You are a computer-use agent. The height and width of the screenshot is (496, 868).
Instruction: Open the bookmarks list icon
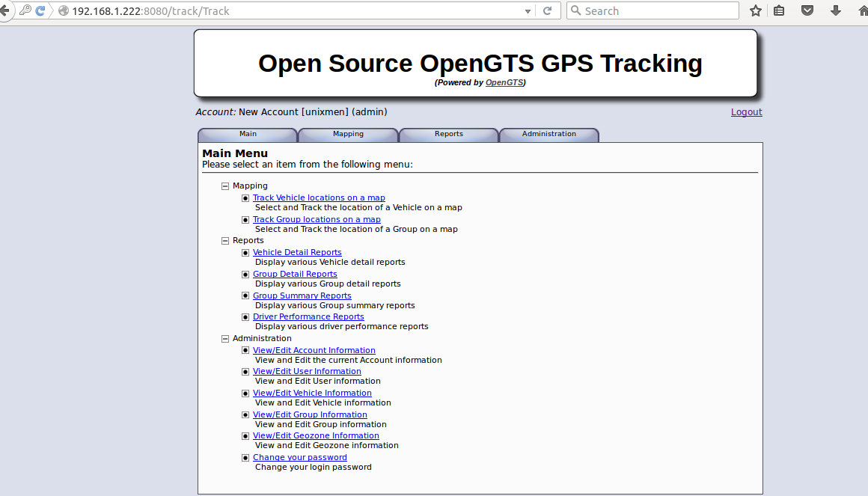click(x=779, y=10)
